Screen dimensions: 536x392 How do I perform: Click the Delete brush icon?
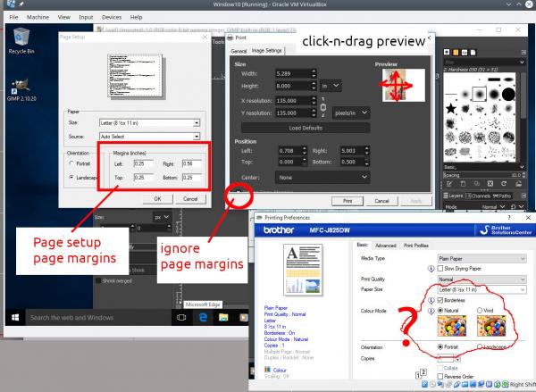click(490, 184)
